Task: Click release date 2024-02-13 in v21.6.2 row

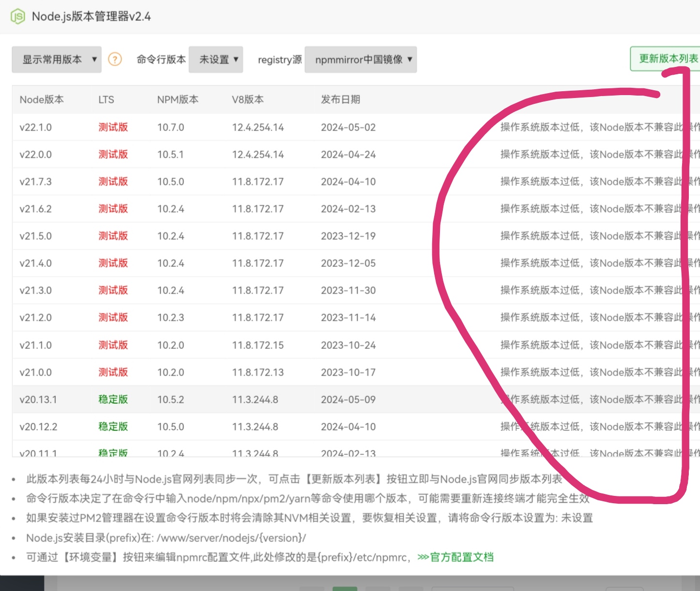Action: [348, 209]
